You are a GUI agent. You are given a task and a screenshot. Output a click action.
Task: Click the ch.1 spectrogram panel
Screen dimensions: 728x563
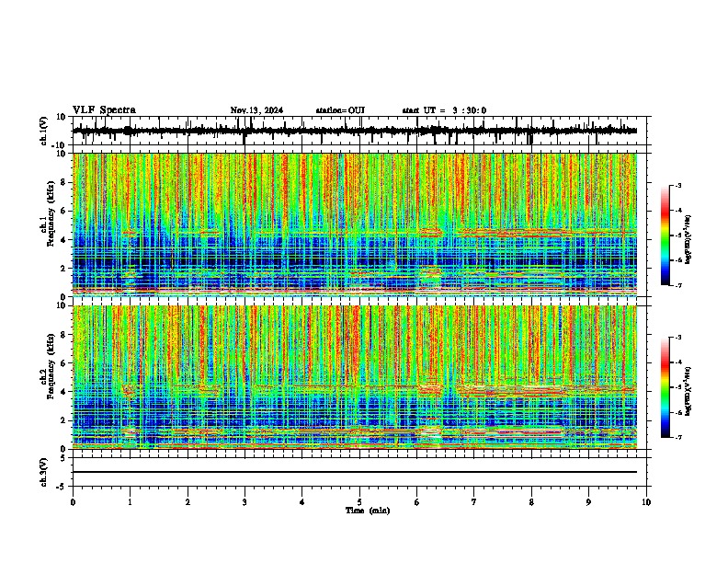(355, 224)
